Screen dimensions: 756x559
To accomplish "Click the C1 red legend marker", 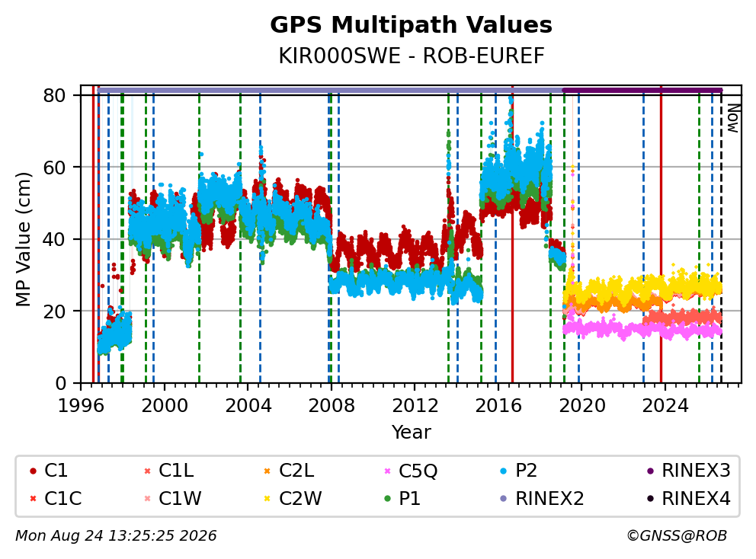I will click(33, 471).
